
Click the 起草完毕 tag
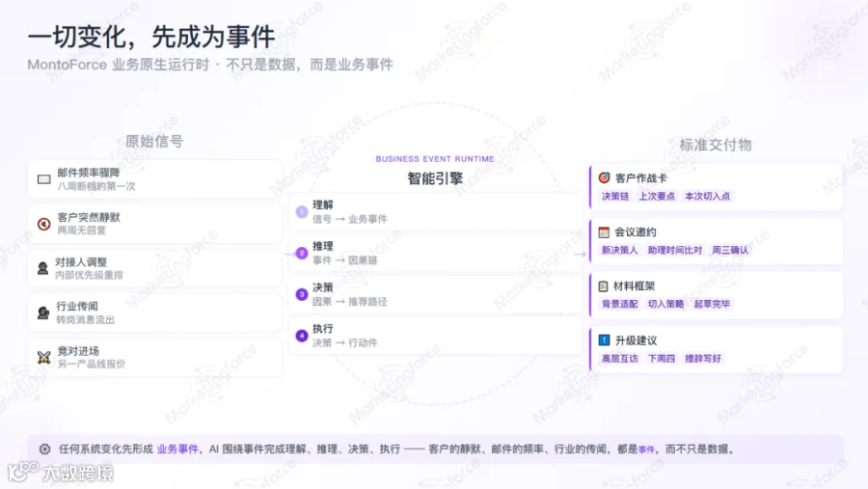click(x=712, y=304)
